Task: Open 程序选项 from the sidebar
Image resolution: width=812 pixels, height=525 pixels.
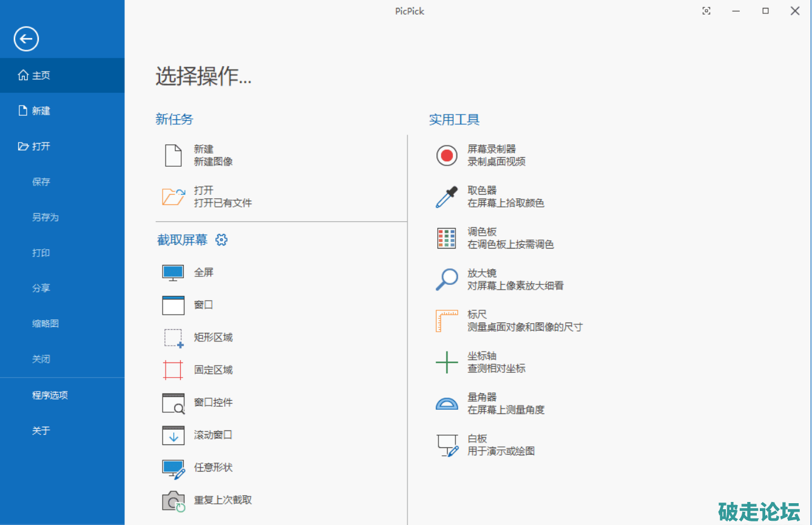Action: (x=50, y=395)
